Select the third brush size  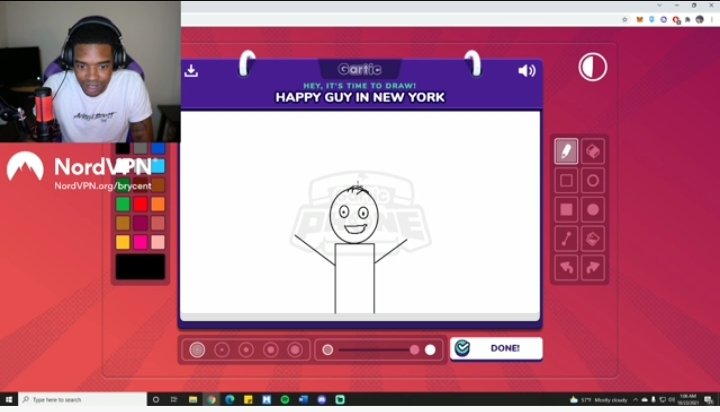(x=246, y=350)
